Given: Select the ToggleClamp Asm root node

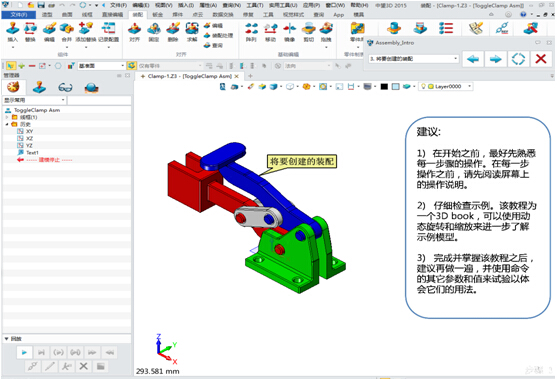Looking at the screenshot, I should (x=37, y=110).
